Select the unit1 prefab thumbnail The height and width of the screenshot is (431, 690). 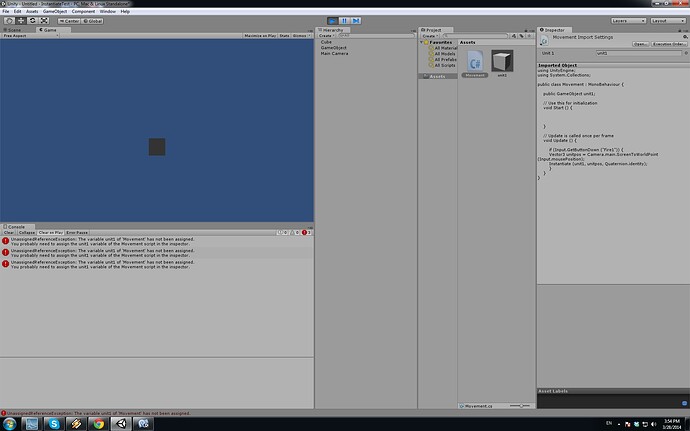[x=502, y=63]
